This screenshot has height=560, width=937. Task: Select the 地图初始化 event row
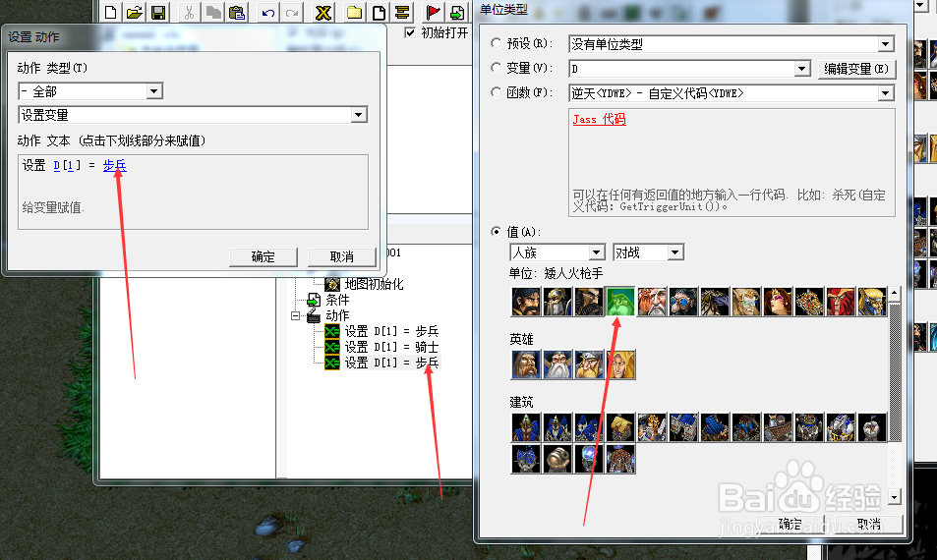pyautogui.click(x=365, y=284)
